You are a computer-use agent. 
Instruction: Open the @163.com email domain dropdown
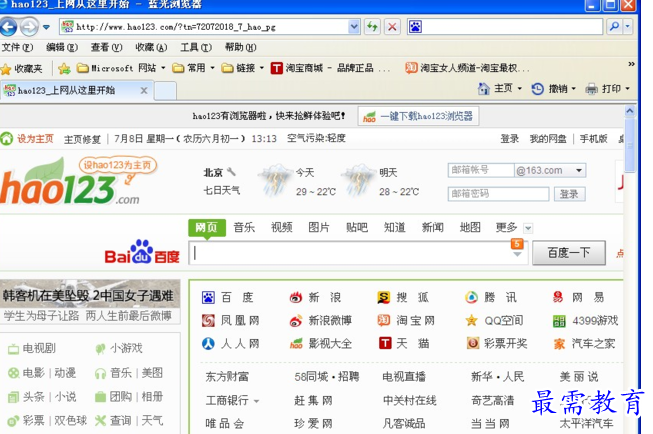tap(578, 170)
